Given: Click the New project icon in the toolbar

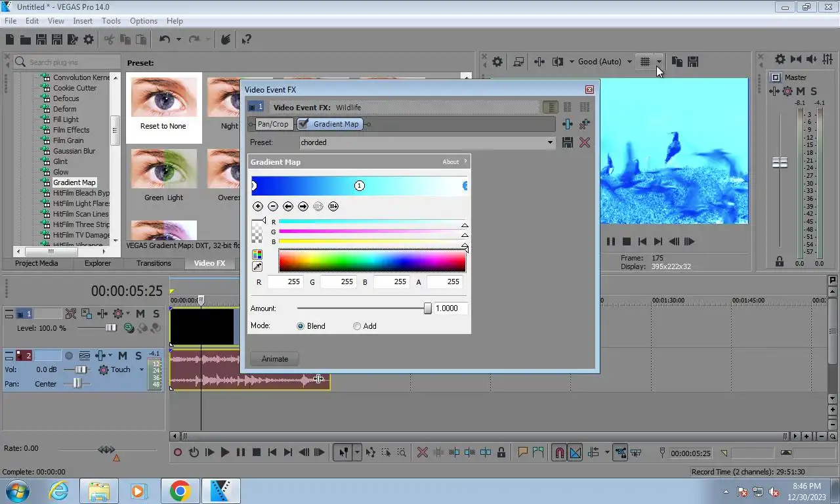Looking at the screenshot, I should [10, 39].
